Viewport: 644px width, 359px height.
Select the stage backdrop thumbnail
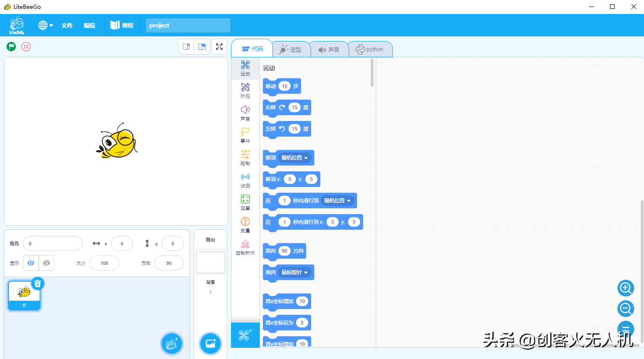coord(210,262)
